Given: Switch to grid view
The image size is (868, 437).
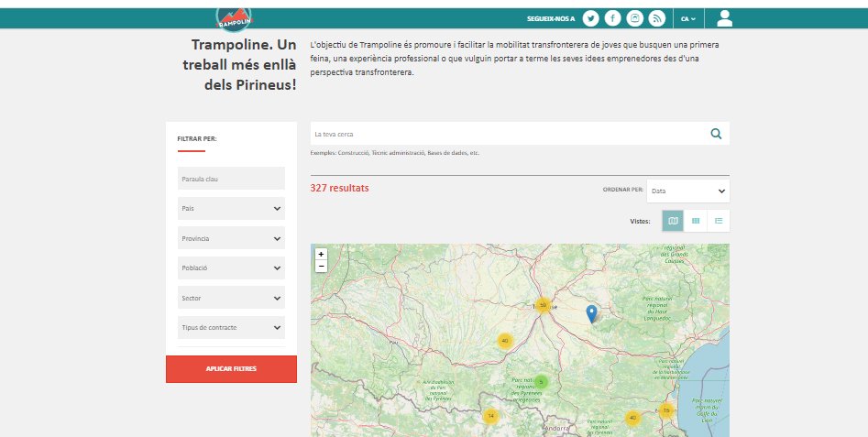Looking at the screenshot, I should [x=696, y=221].
